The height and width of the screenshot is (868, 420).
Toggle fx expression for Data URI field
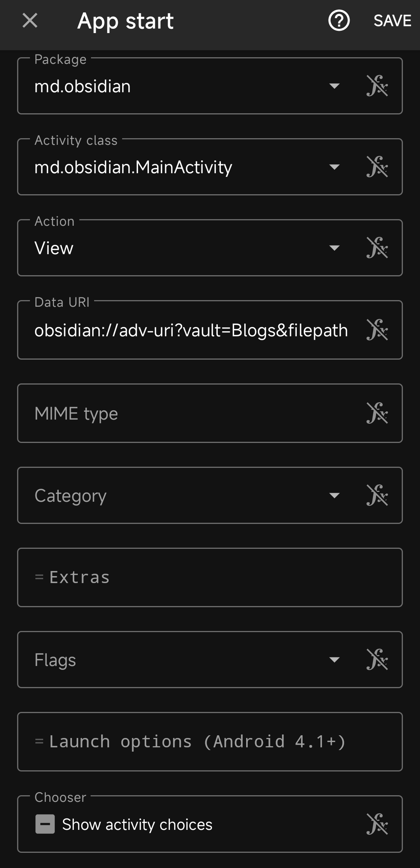tap(377, 330)
